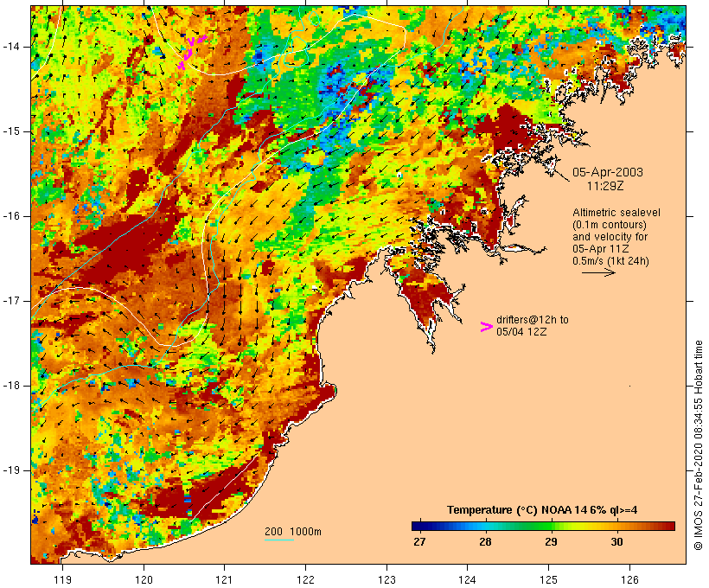
Task: Click the colorbar tick label 28
Action: coord(485,541)
